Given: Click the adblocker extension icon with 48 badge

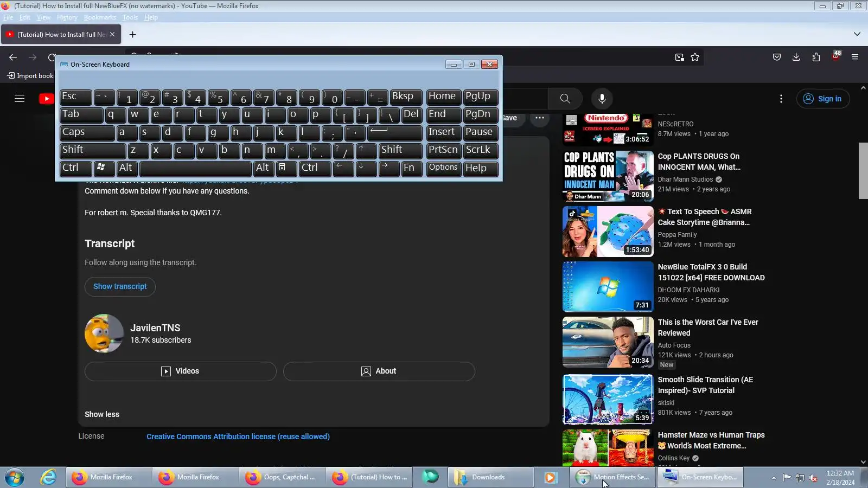Looking at the screenshot, I should (835, 56).
